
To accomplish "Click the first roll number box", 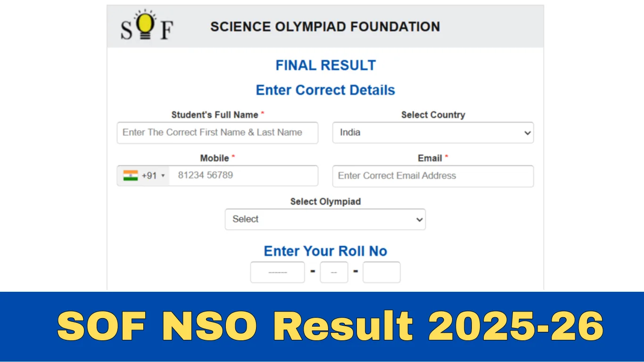I will coord(277,272).
